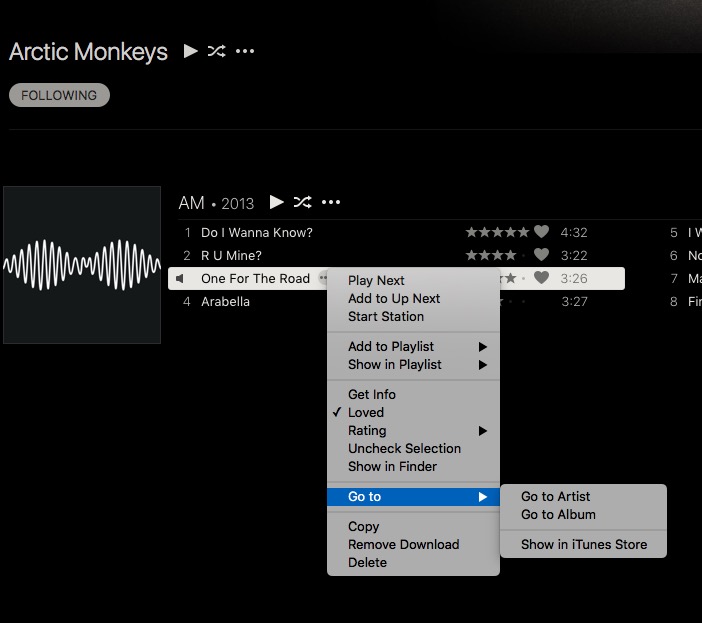Choose Uncheck Selection
702x623 pixels.
(x=413, y=448)
